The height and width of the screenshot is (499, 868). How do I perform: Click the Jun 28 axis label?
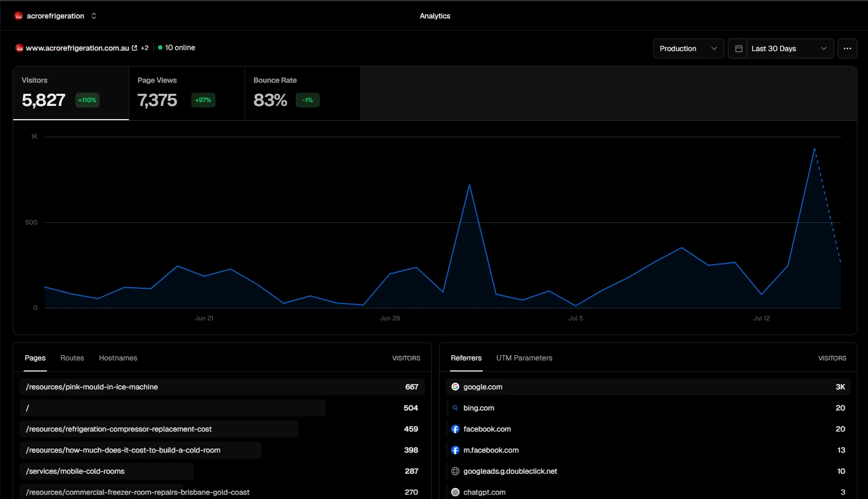(x=390, y=318)
